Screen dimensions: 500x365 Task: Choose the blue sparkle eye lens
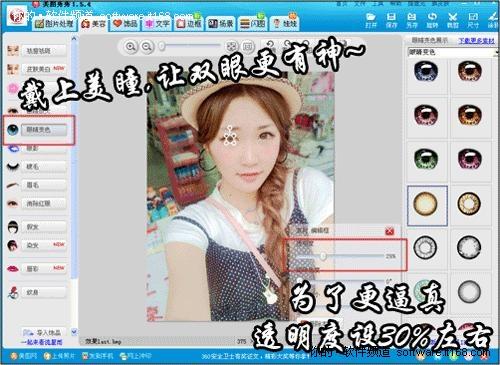(x=426, y=72)
